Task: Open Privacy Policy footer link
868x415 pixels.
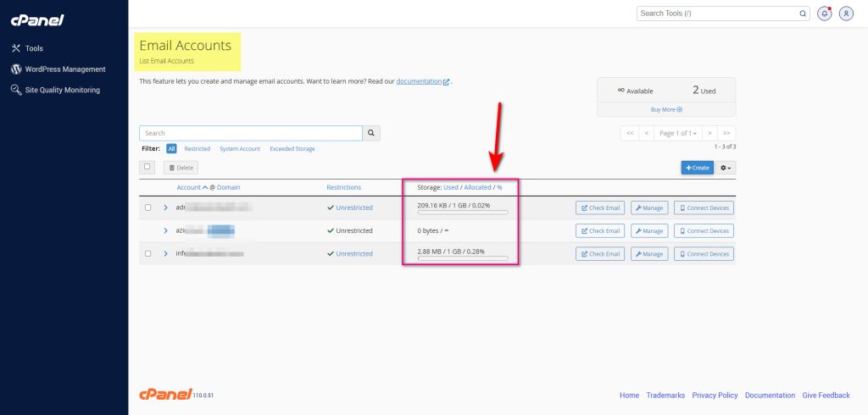Action: 715,395
